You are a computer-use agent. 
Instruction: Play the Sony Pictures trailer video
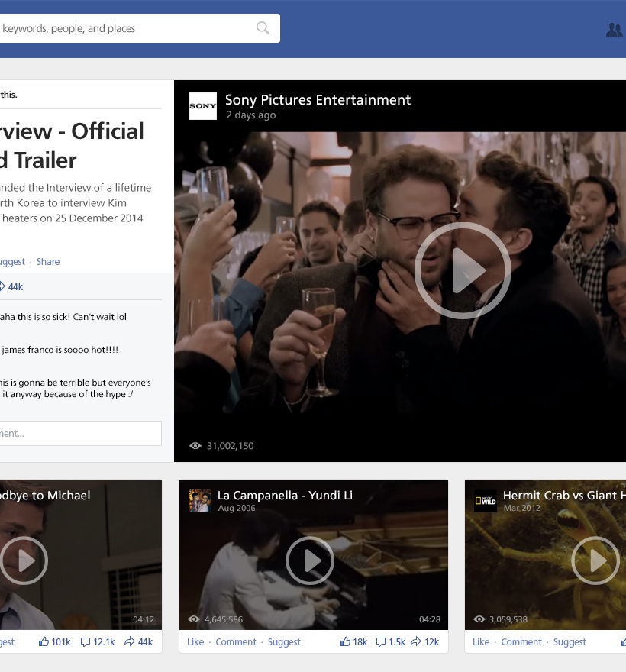point(463,270)
